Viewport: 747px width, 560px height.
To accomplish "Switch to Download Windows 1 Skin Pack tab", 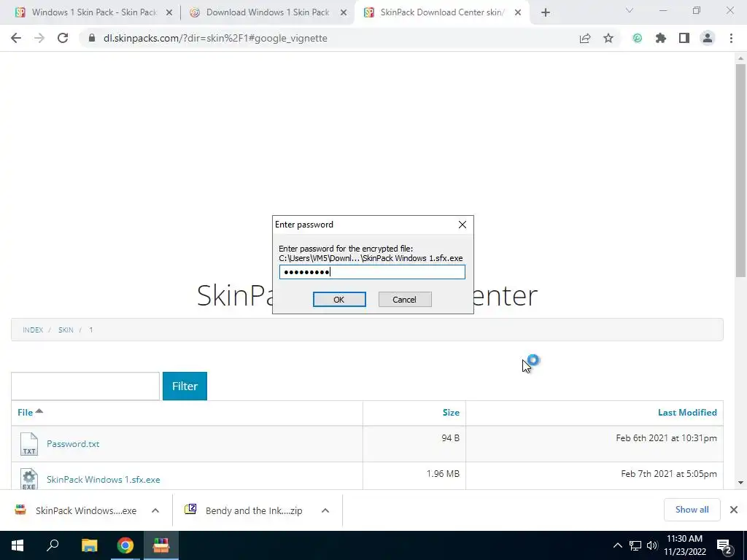I will (x=267, y=12).
